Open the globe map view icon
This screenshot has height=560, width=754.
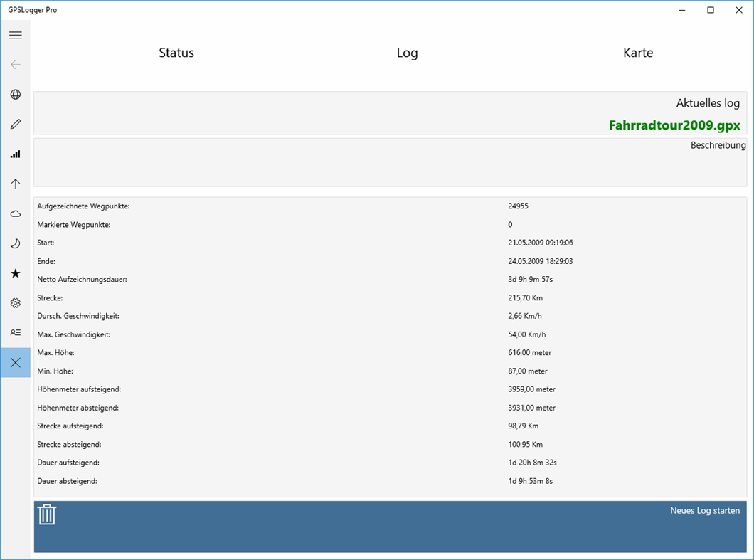[x=15, y=94]
